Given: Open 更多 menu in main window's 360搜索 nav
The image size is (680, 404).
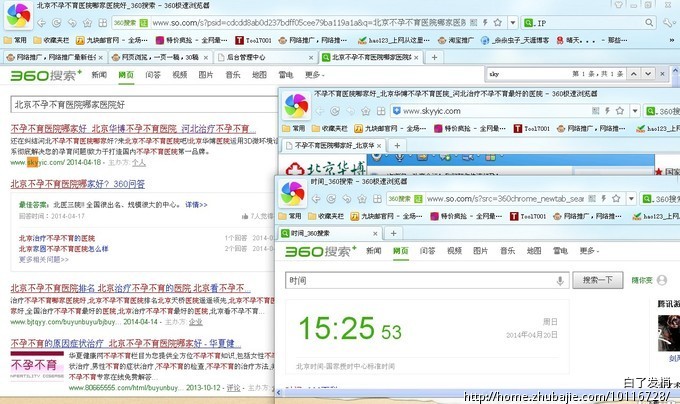Looking at the screenshot, I should pos(314,75).
